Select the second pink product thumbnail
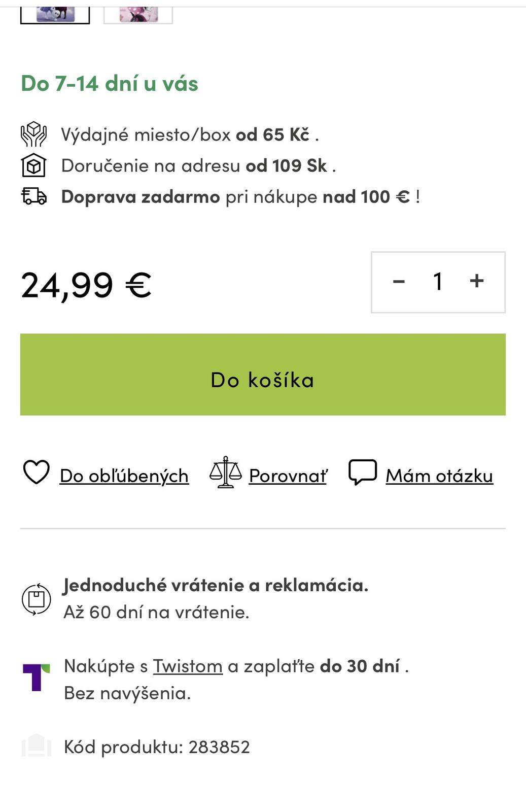526x812 pixels. (x=138, y=14)
